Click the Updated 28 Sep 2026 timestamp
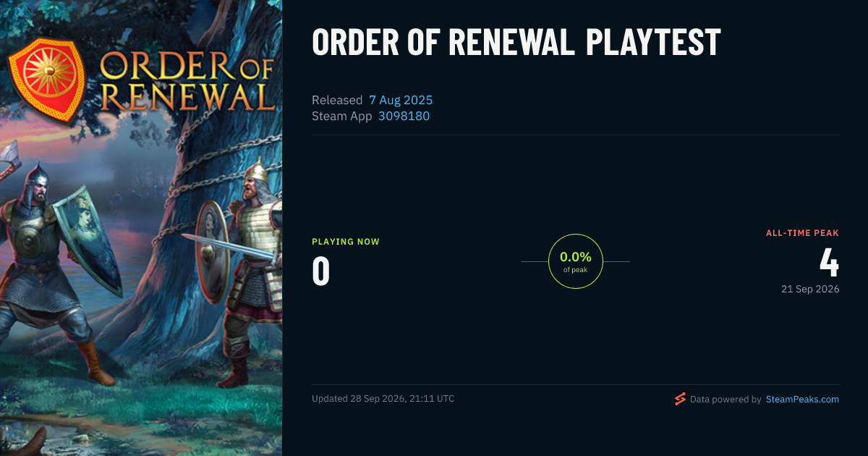This screenshot has width=868, height=456. pyautogui.click(x=383, y=399)
